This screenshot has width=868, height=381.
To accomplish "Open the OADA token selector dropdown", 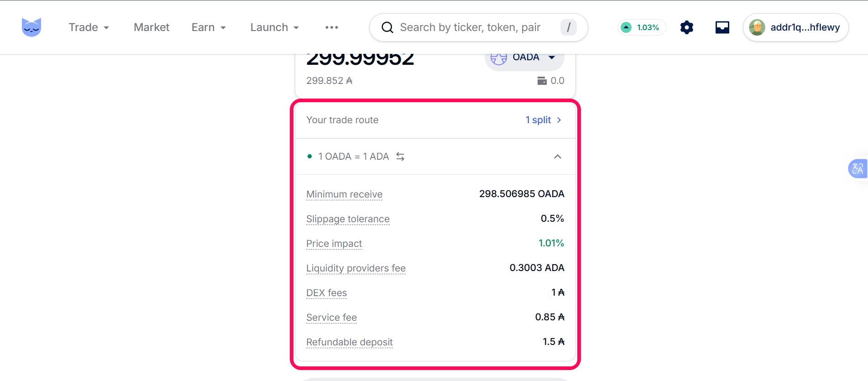I will 524,57.
